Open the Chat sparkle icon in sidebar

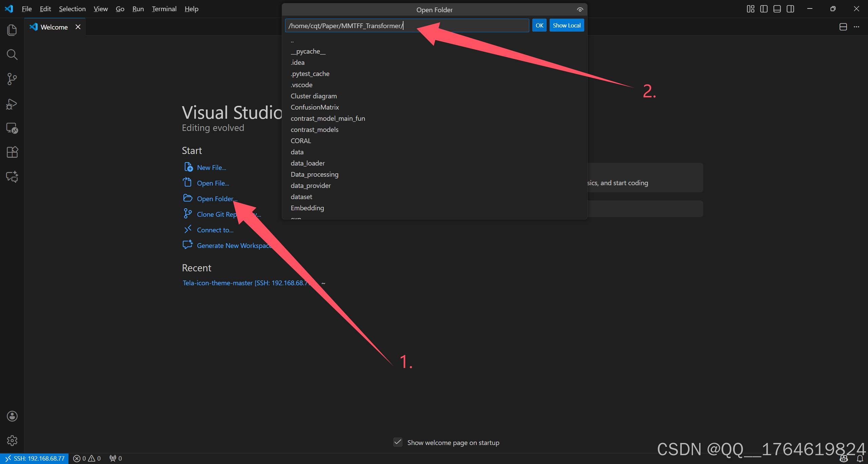pos(12,176)
